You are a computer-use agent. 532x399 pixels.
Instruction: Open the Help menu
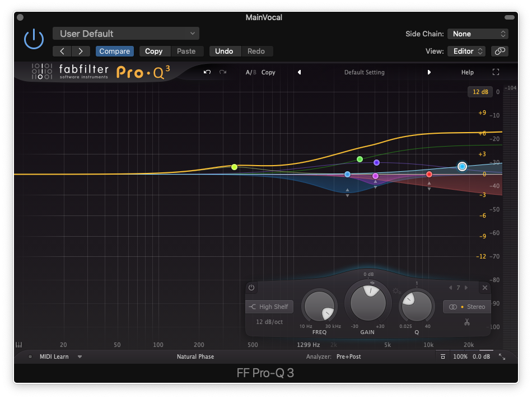[467, 72]
